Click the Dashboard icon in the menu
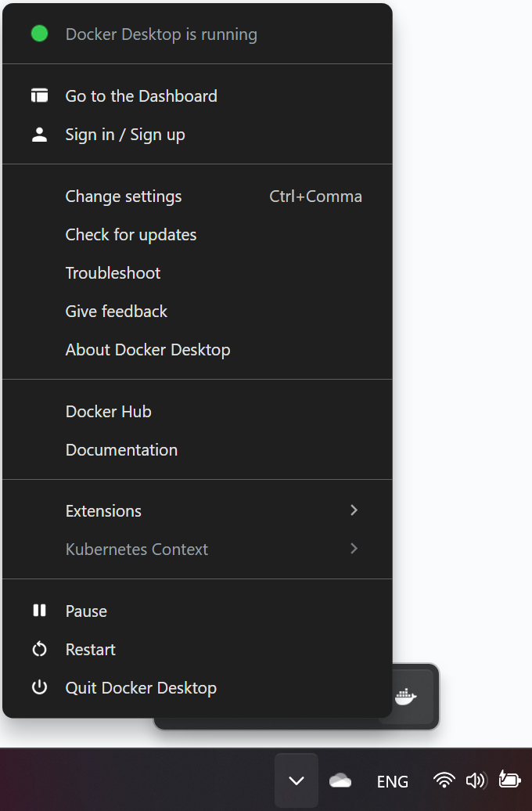 click(x=39, y=96)
